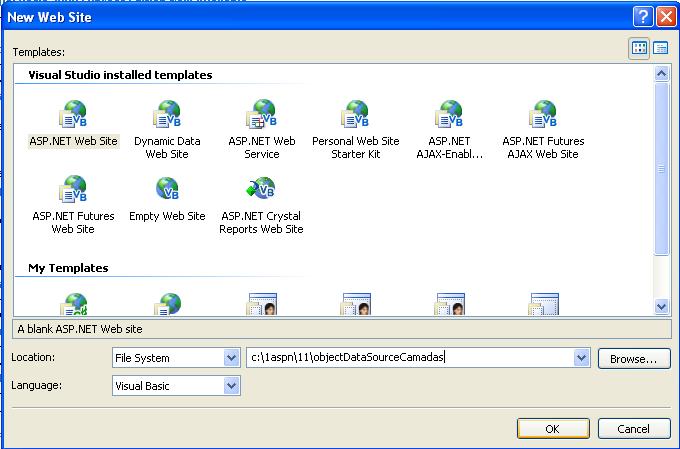Pick the ASP.NET Futures Web Site icon

click(73, 189)
